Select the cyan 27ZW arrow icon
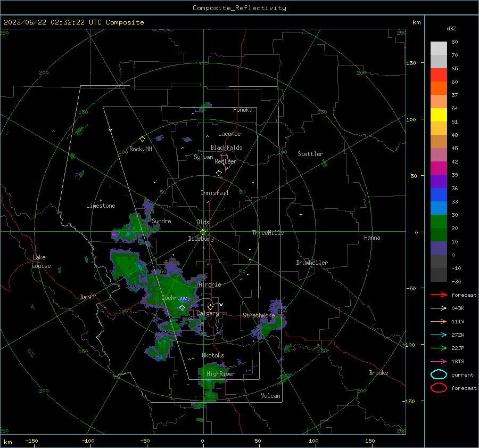 click(439, 335)
